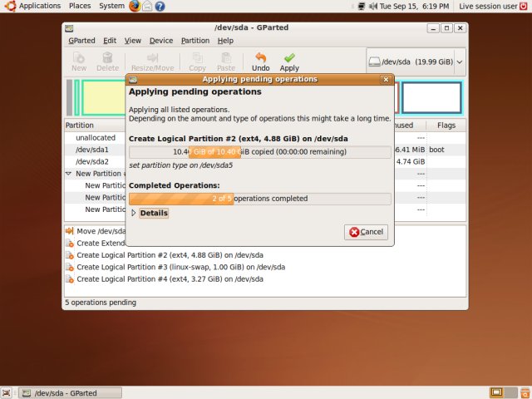The width and height of the screenshot is (532, 399).
Task: Open the Edit menu
Action: (110, 41)
